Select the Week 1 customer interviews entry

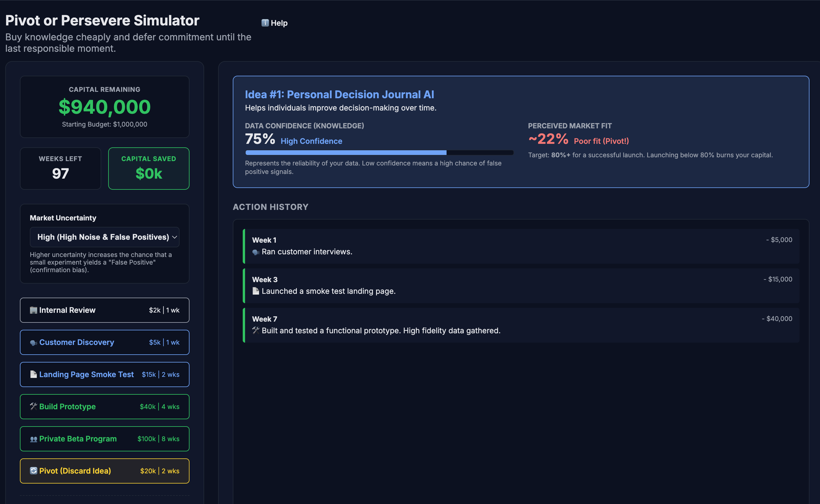tap(521, 246)
